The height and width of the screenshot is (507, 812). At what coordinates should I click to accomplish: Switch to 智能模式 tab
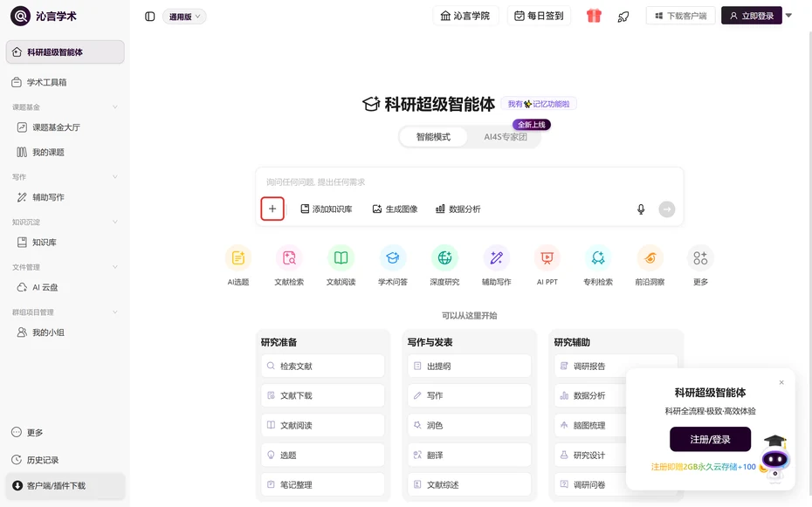[433, 137]
